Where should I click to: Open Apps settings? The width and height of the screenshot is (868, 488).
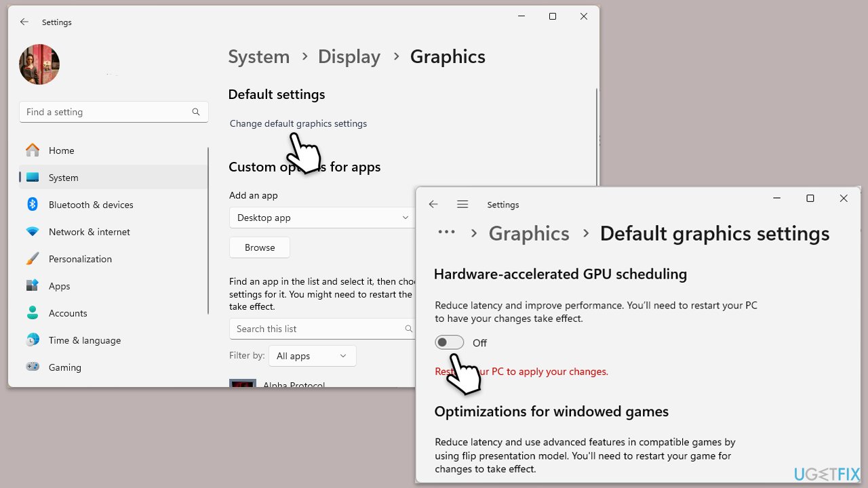point(114,286)
